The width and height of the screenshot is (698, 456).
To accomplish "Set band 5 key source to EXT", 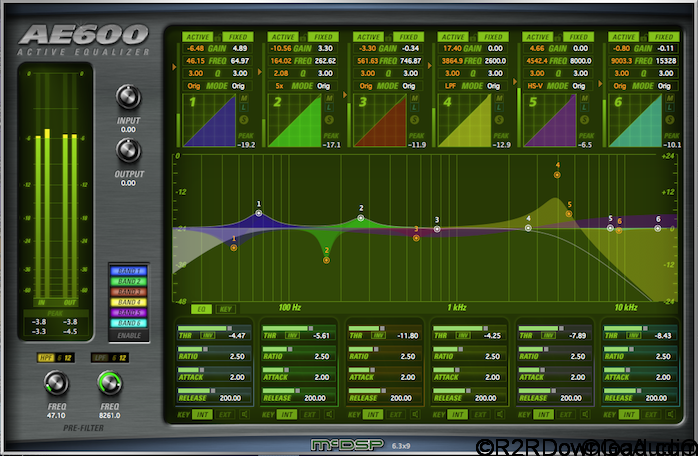I will [x=566, y=415].
